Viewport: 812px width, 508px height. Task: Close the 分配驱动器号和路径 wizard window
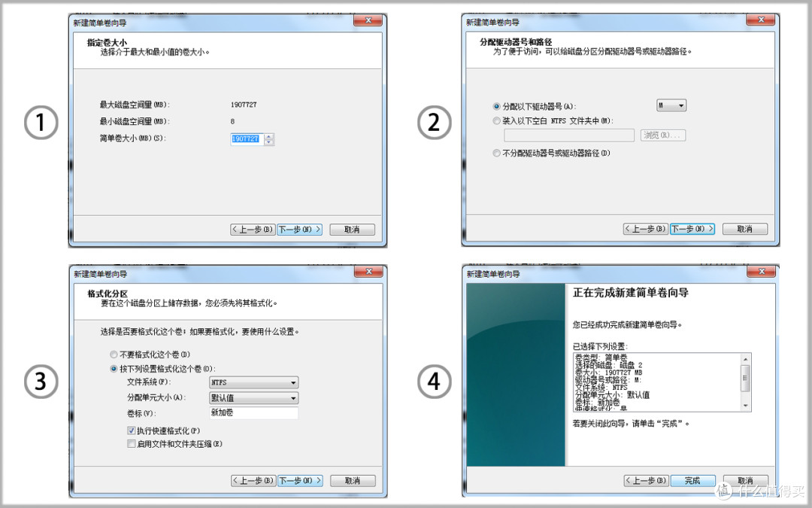(x=761, y=20)
